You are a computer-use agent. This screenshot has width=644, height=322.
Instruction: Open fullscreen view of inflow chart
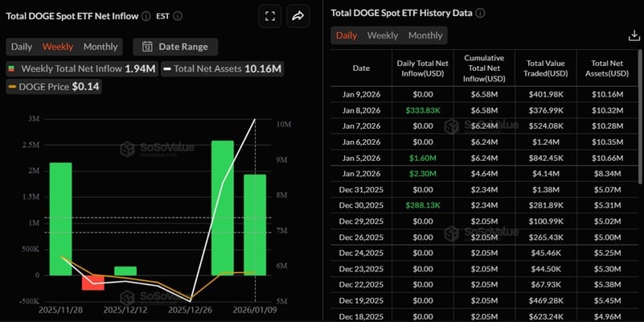(270, 16)
